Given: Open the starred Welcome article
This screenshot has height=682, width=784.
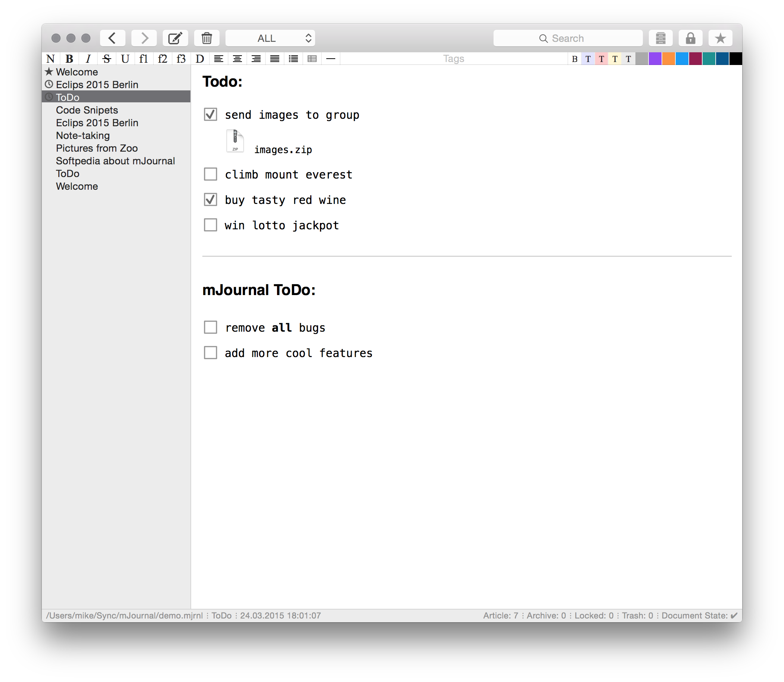Looking at the screenshot, I should [77, 72].
